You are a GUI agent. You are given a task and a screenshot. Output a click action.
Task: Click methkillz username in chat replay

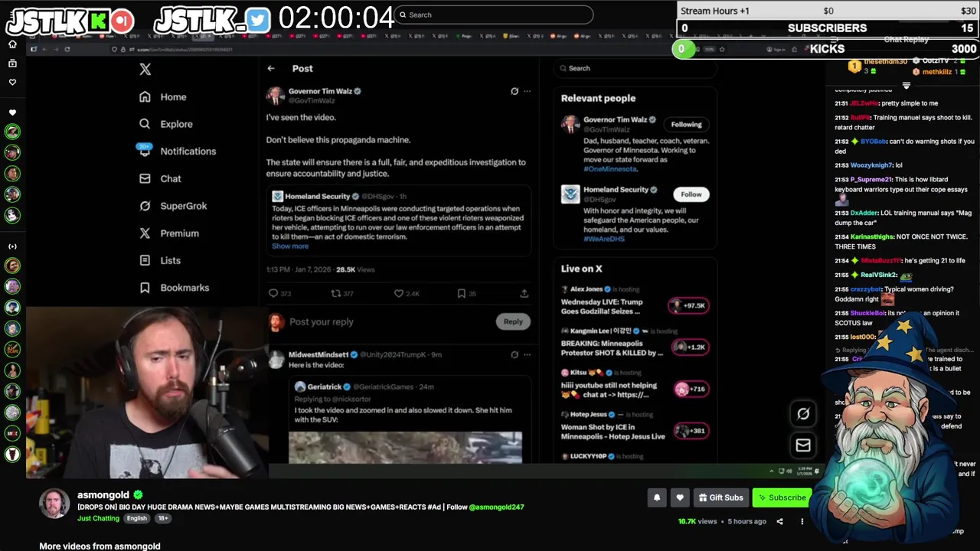point(937,72)
